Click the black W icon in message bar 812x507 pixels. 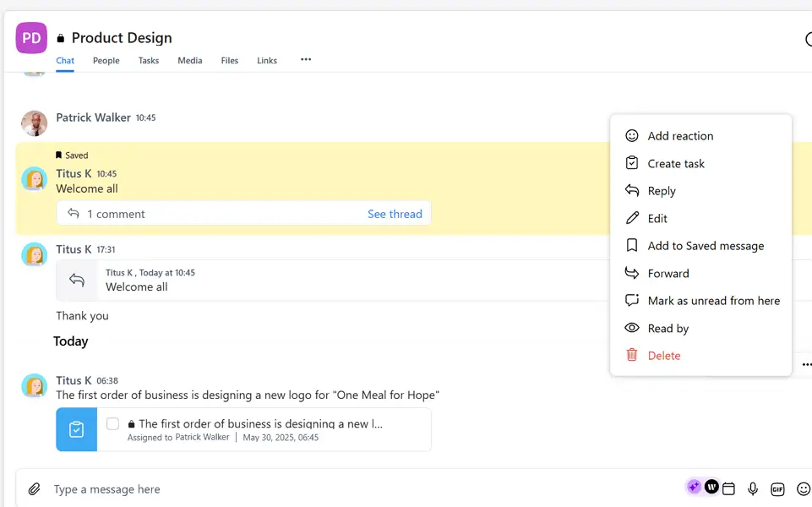tap(711, 488)
